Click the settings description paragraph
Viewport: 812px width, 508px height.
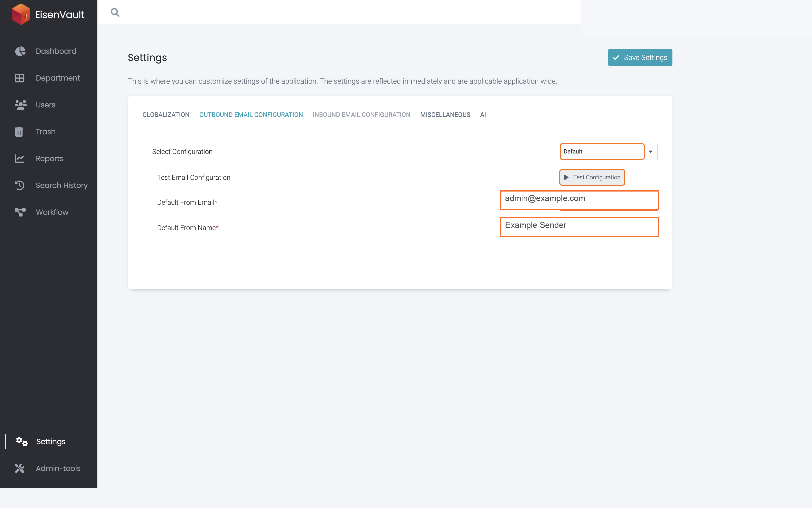[342, 81]
